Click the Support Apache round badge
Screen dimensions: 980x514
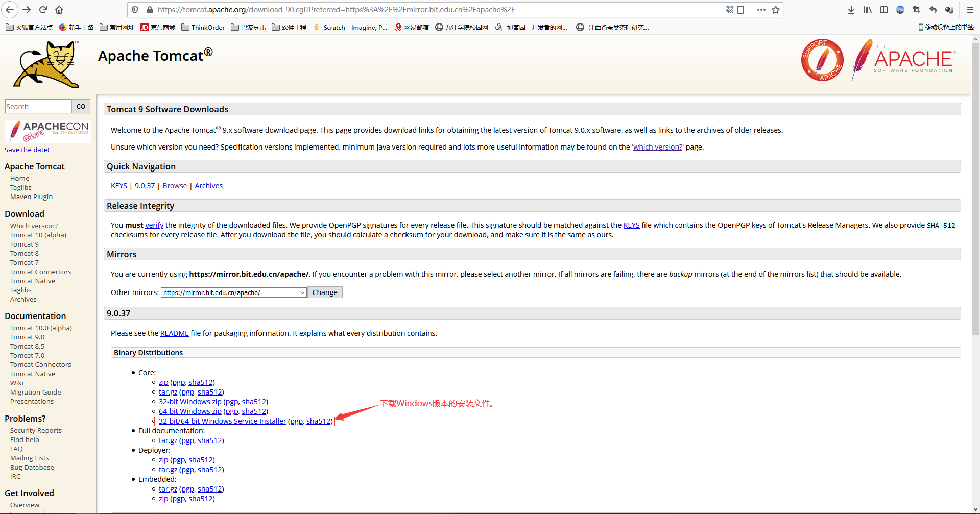pyautogui.click(x=822, y=60)
